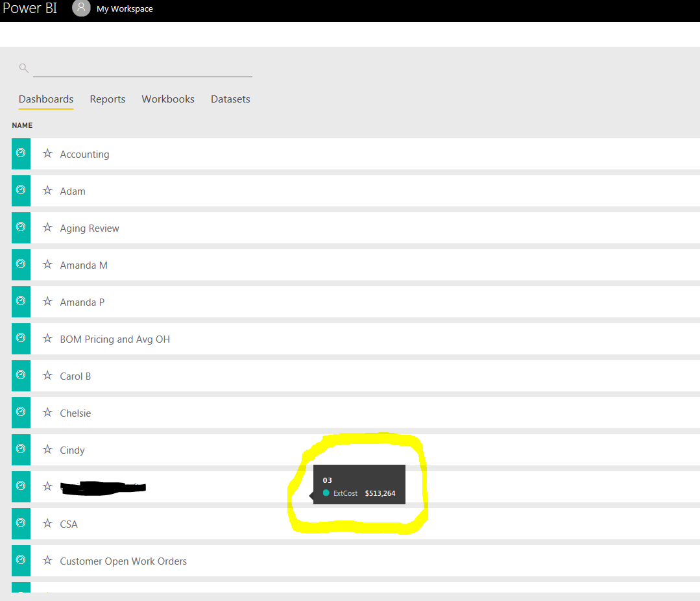Image resolution: width=700 pixels, height=601 pixels.
Task: Click the search magnifier icon
Action: tap(23, 68)
